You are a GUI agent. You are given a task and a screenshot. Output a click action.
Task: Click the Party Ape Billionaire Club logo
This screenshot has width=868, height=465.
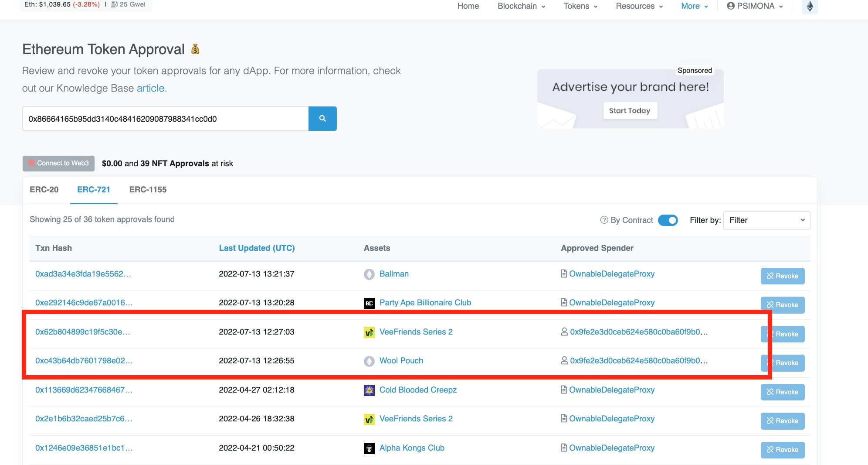[x=369, y=303]
